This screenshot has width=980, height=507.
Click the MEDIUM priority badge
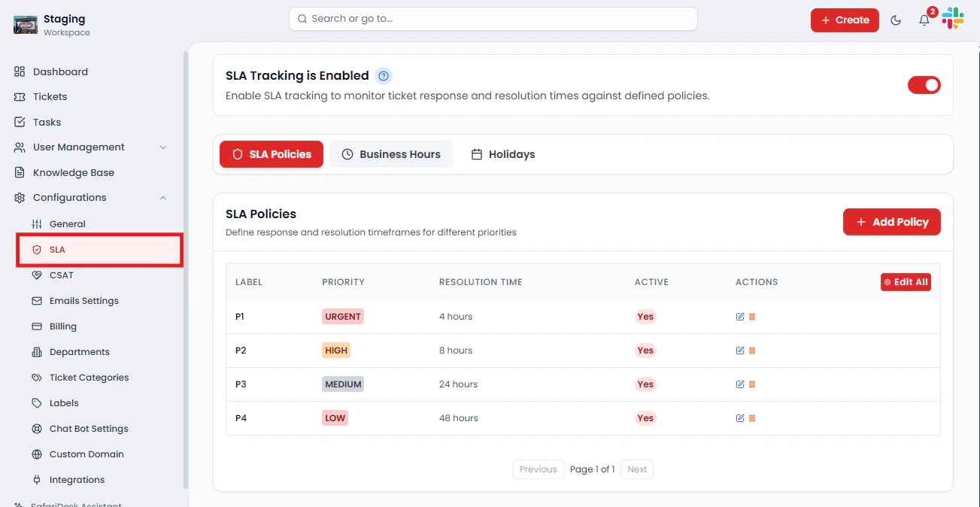343,384
